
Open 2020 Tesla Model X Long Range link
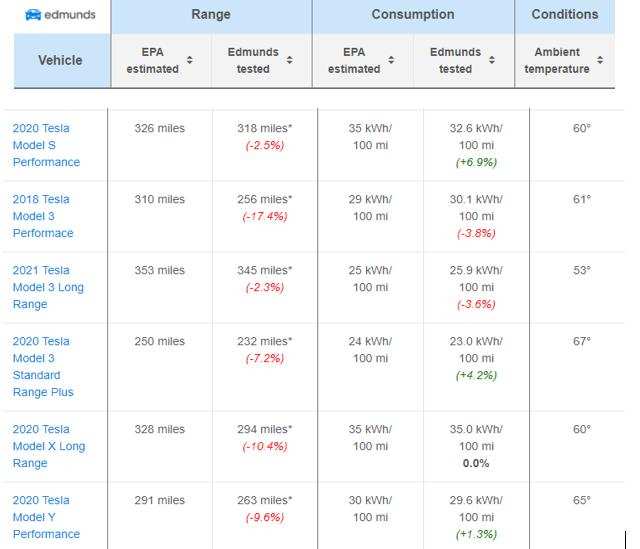point(48,446)
